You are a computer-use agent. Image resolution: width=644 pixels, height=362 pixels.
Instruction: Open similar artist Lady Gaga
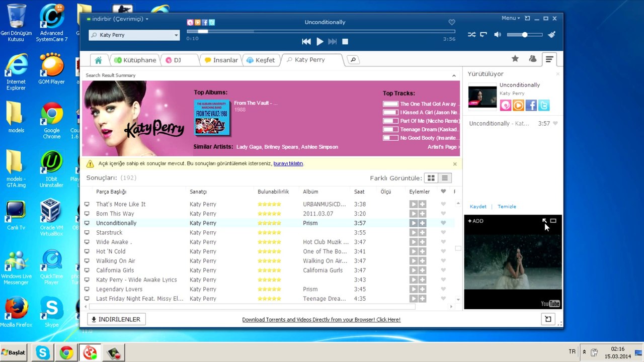pyautogui.click(x=249, y=147)
